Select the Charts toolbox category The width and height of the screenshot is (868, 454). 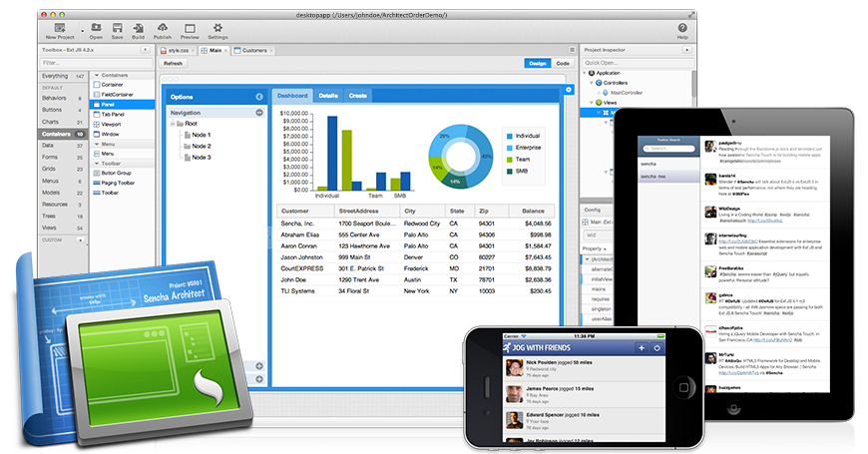point(63,122)
